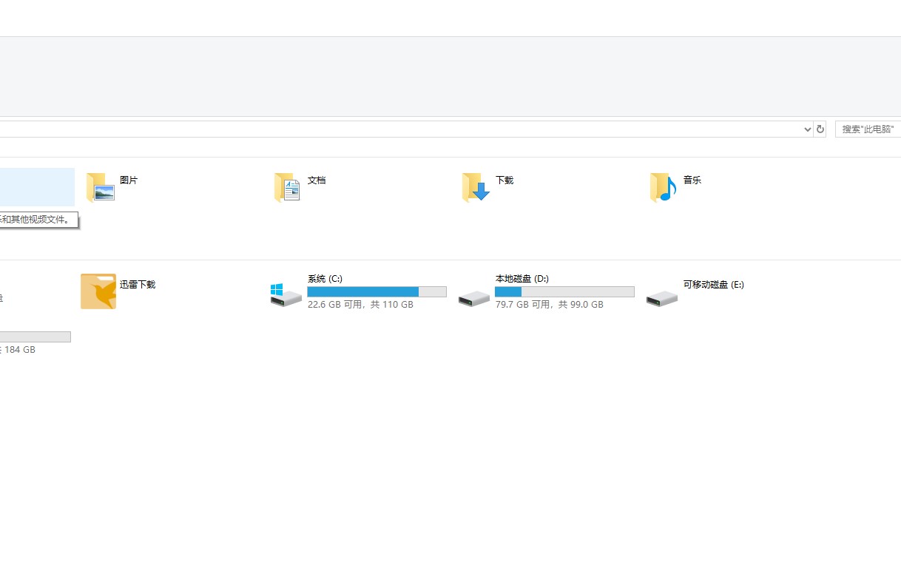The height and width of the screenshot is (588, 901).
Task: Select the 音乐 label text
Action: coord(692,180)
